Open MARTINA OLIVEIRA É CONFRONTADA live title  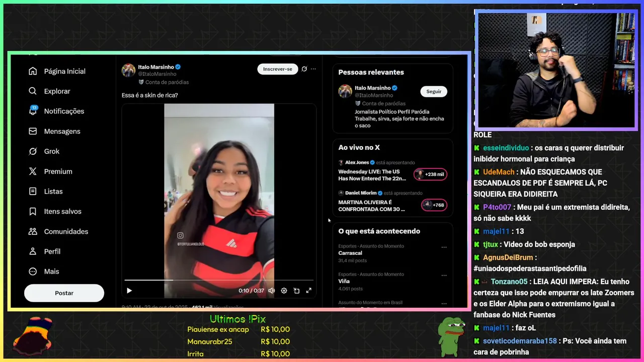point(372,206)
